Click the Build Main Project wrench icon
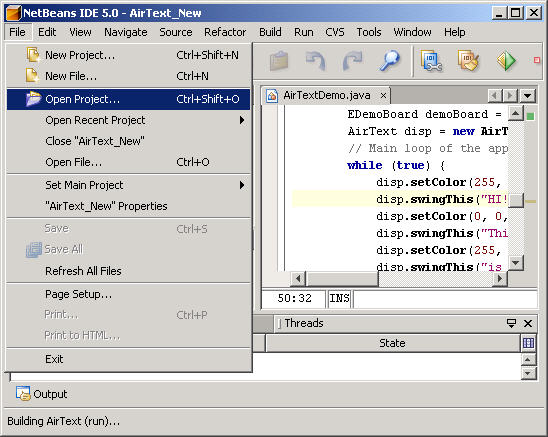Viewport: 548px width, 437px height. (431, 61)
